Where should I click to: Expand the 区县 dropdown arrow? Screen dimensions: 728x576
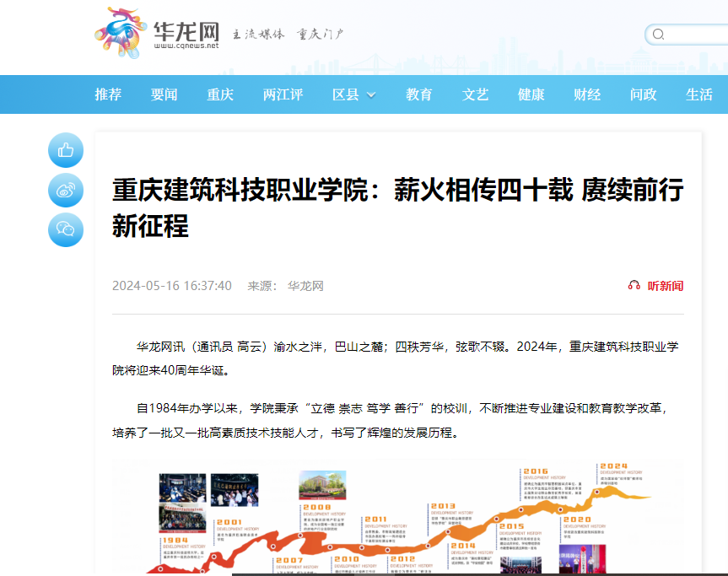(371, 95)
